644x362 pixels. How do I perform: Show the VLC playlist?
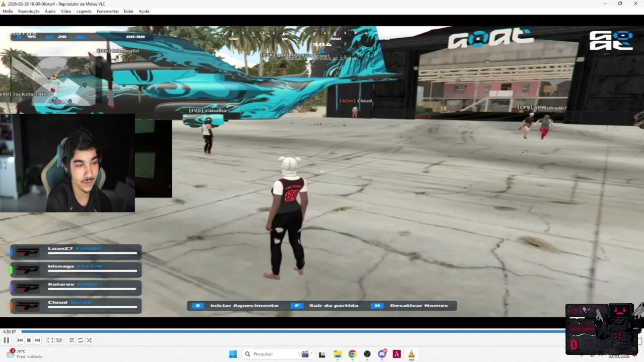click(x=71, y=340)
